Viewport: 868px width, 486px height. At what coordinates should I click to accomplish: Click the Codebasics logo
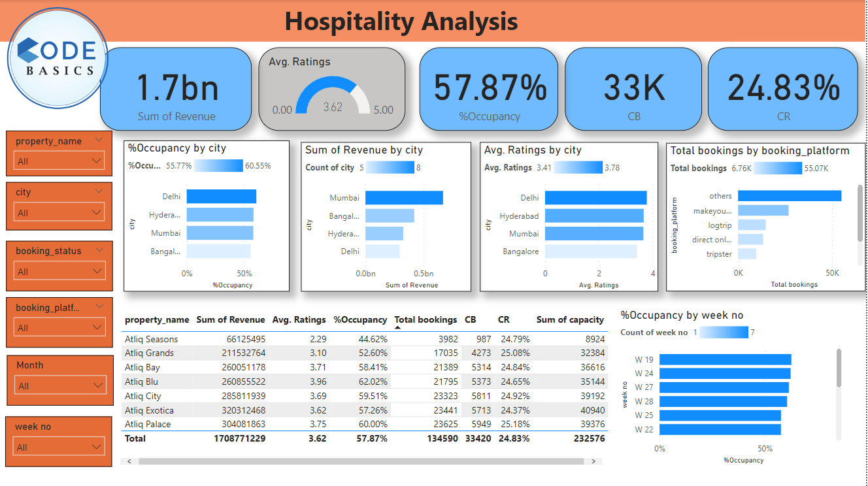tap(58, 59)
